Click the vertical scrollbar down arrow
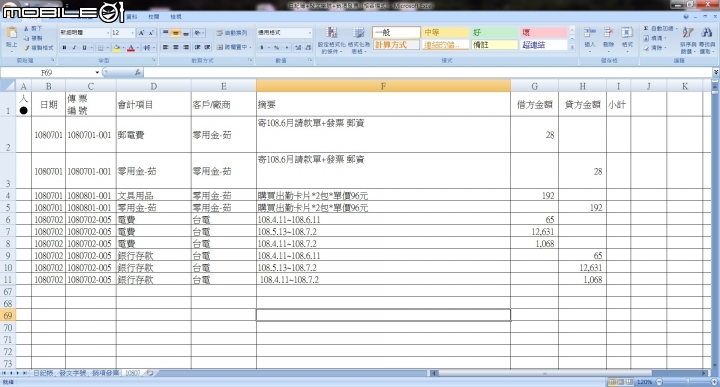Viewport: 720px width, 387px height. (714, 365)
